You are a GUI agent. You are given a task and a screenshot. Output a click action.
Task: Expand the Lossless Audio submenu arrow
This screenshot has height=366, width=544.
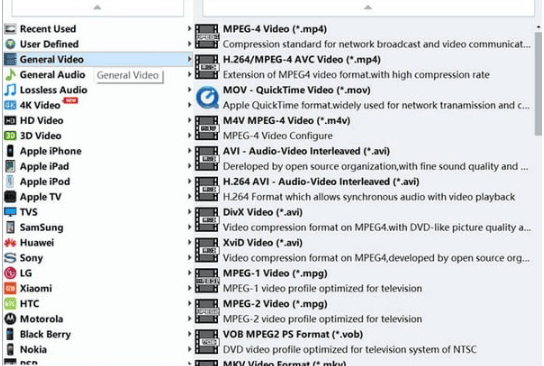(x=189, y=90)
